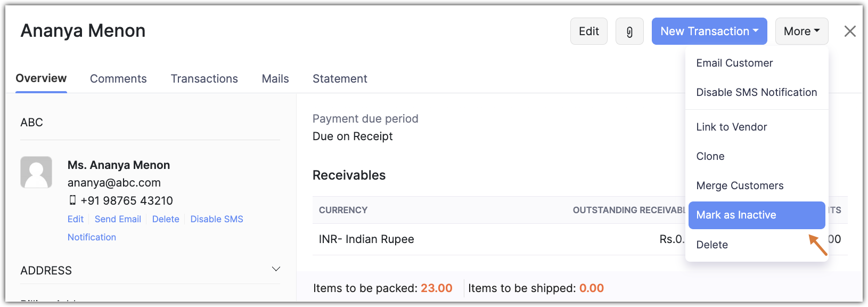
Task: Click the mobile phone icon beside number
Action: click(x=73, y=200)
